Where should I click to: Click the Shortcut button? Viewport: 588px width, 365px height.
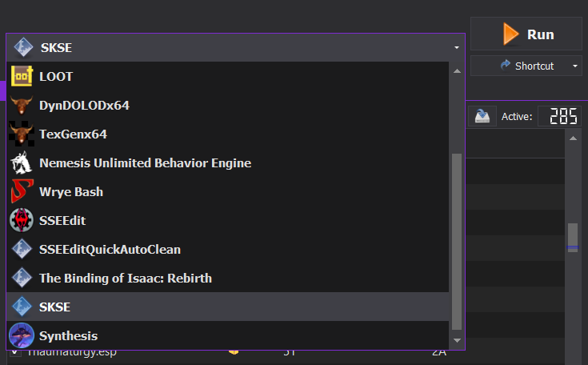click(x=526, y=66)
